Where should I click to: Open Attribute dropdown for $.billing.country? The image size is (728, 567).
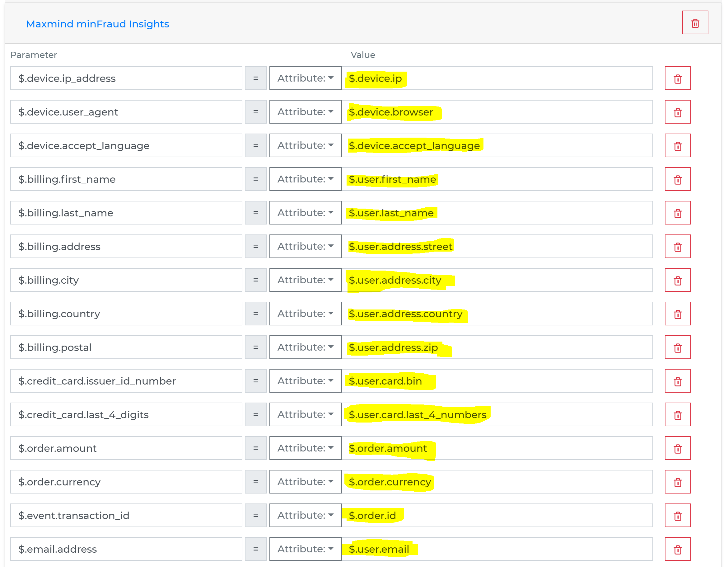[305, 314]
